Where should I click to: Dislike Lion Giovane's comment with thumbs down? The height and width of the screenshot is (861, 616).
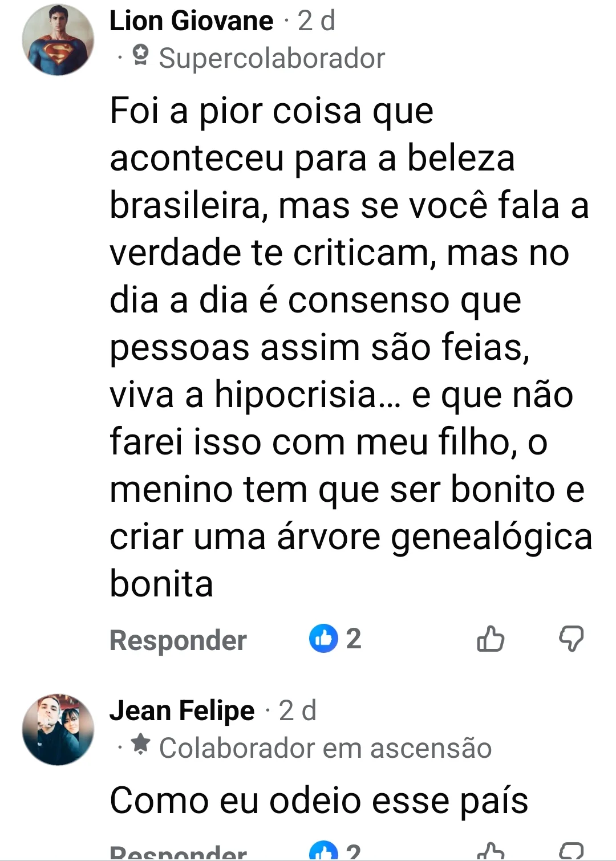coord(571,638)
